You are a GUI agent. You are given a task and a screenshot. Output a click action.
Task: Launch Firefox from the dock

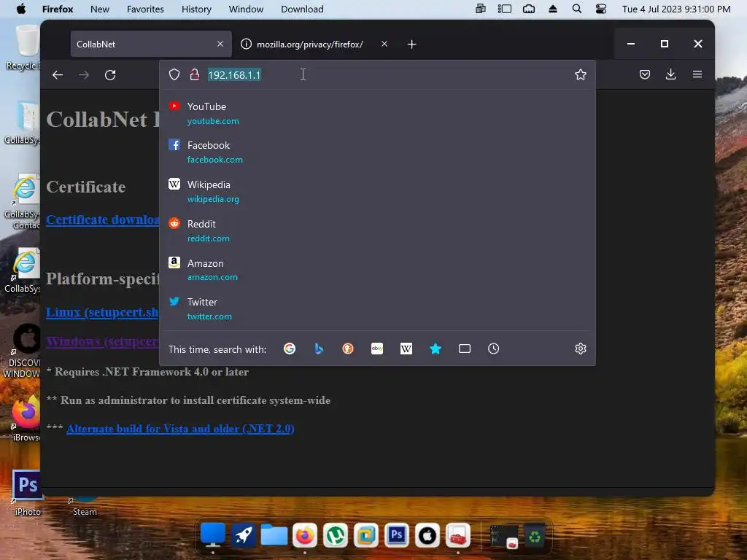tap(305, 536)
